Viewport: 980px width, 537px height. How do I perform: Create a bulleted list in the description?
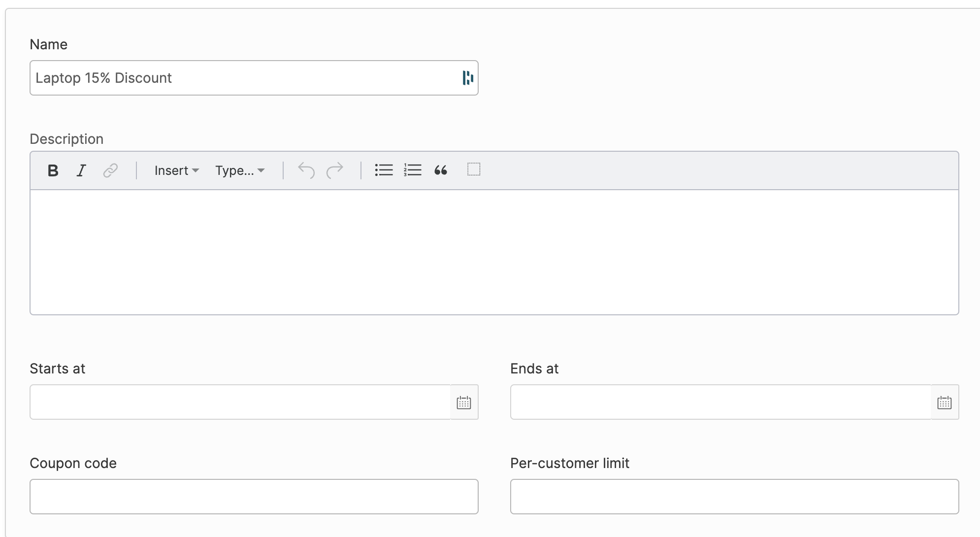tap(384, 170)
